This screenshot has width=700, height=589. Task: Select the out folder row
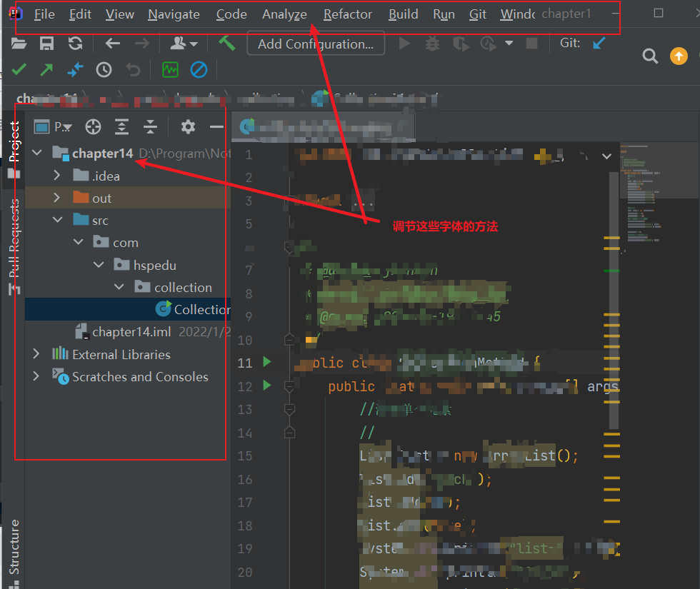[128, 198]
